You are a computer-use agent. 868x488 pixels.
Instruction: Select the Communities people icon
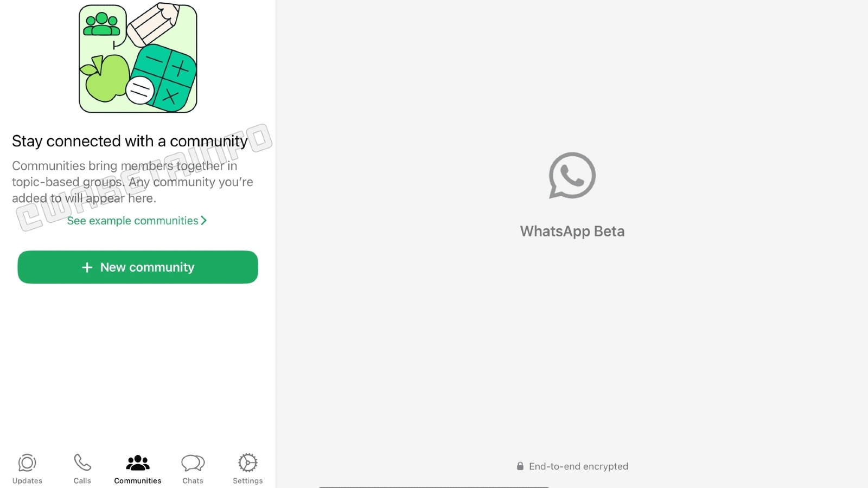(138, 463)
